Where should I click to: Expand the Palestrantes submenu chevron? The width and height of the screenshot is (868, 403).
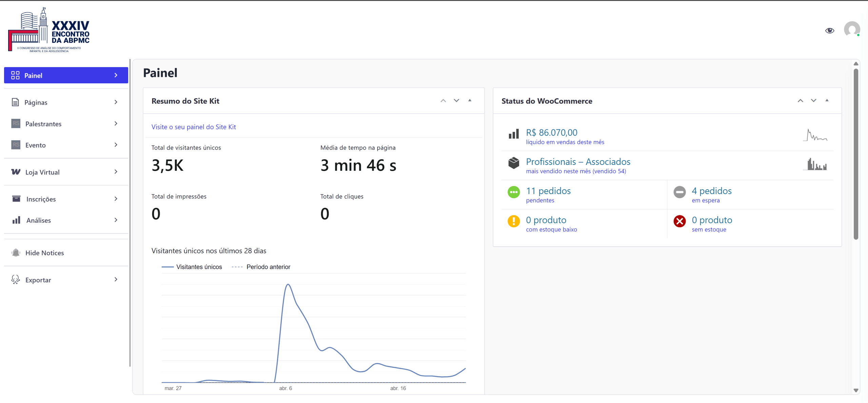click(116, 124)
